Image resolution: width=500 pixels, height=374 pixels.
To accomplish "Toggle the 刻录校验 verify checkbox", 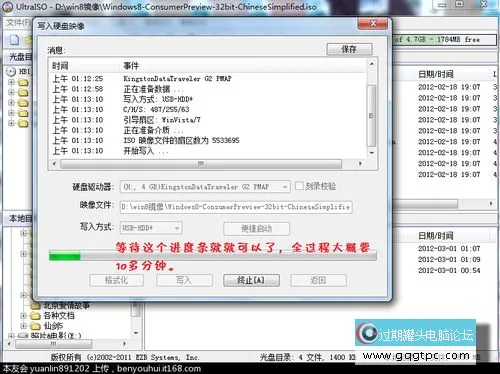I will 299,186.
